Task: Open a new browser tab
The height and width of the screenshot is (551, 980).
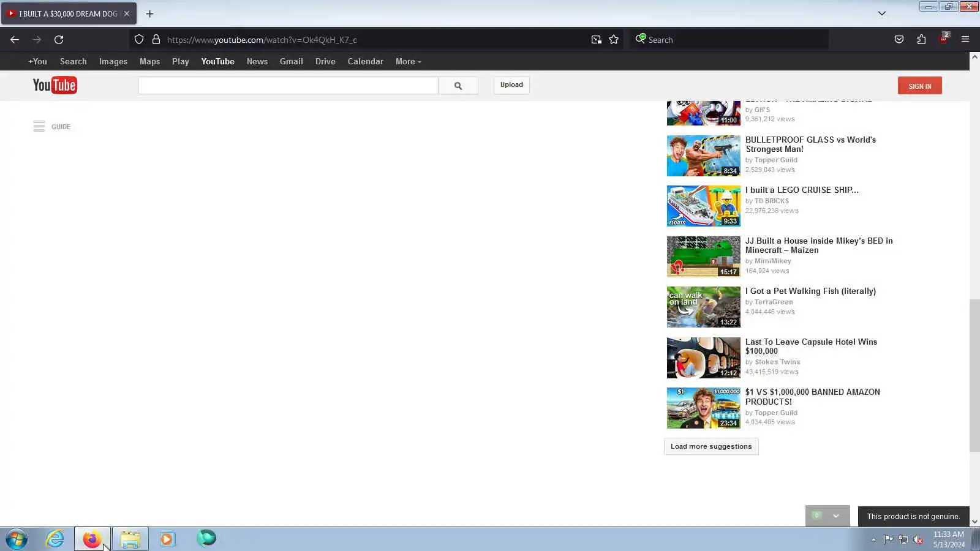Action: (149, 13)
